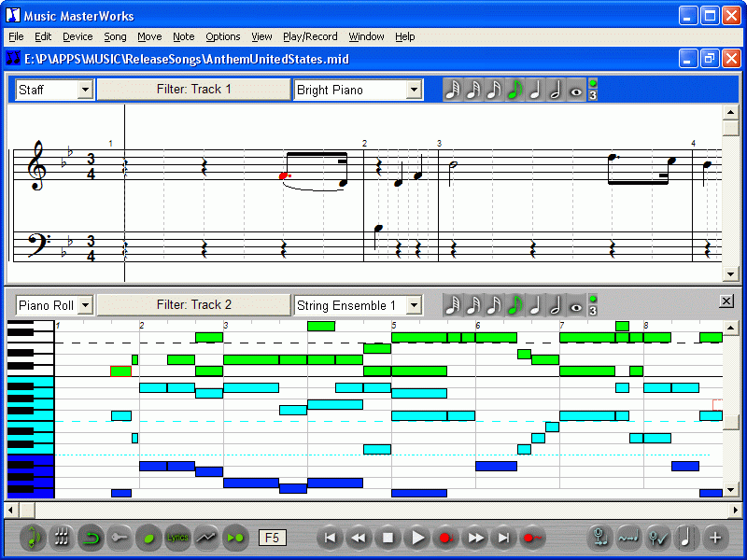
Task: Click the microphone-to-notes icon
Action: [x=600, y=539]
